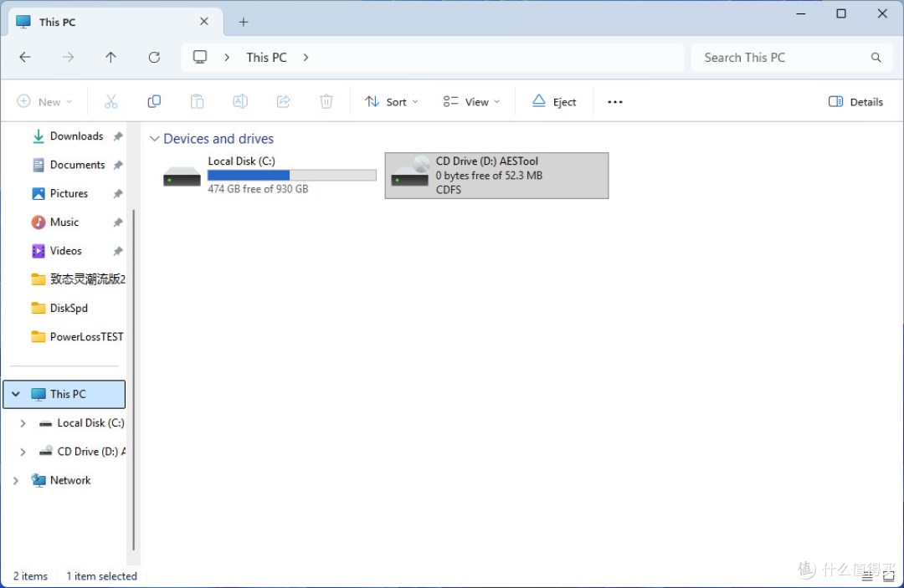904x588 pixels.
Task: Open the 致态灵潮流版2 folder
Action: pos(79,279)
